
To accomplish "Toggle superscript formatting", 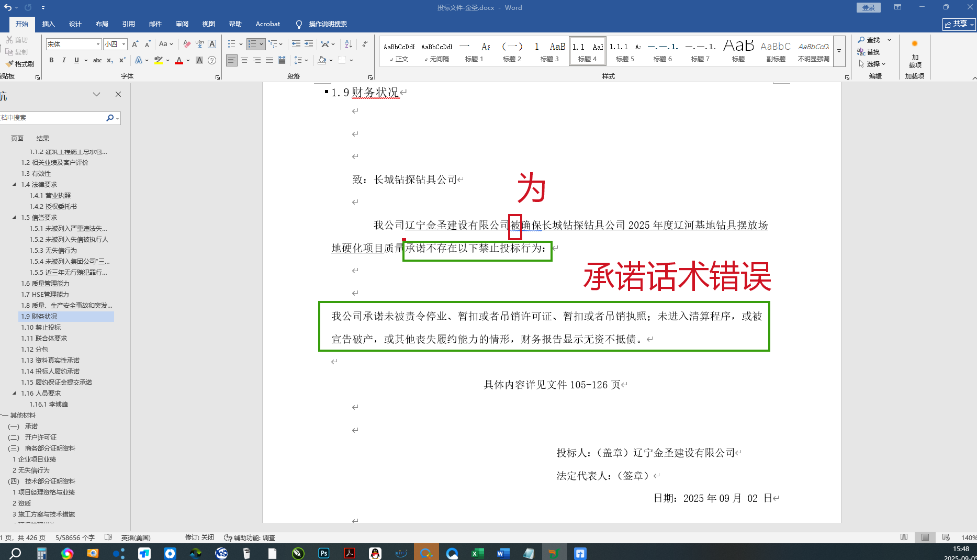I will [x=122, y=60].
